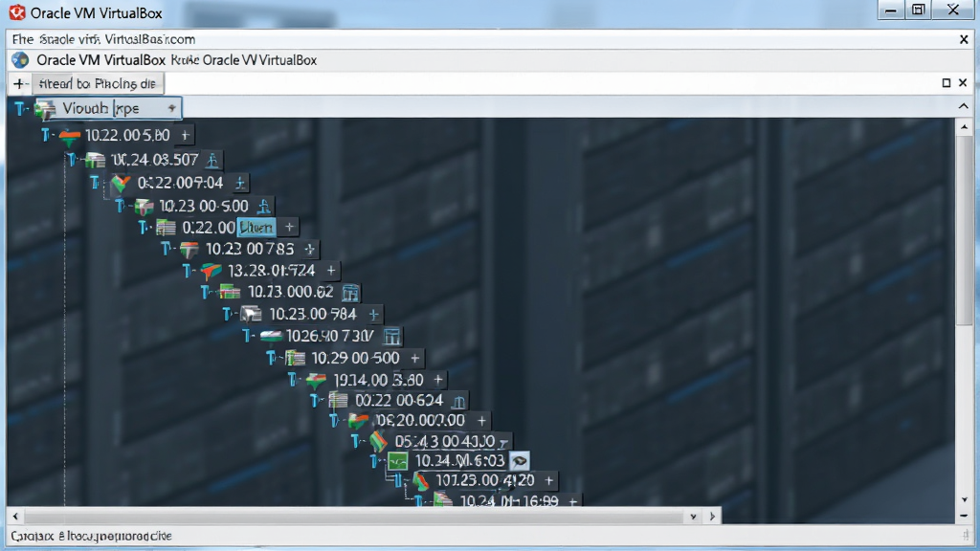Click the icon beside 10.29 00-500
The image size is (980, 551).
[295, 358]
